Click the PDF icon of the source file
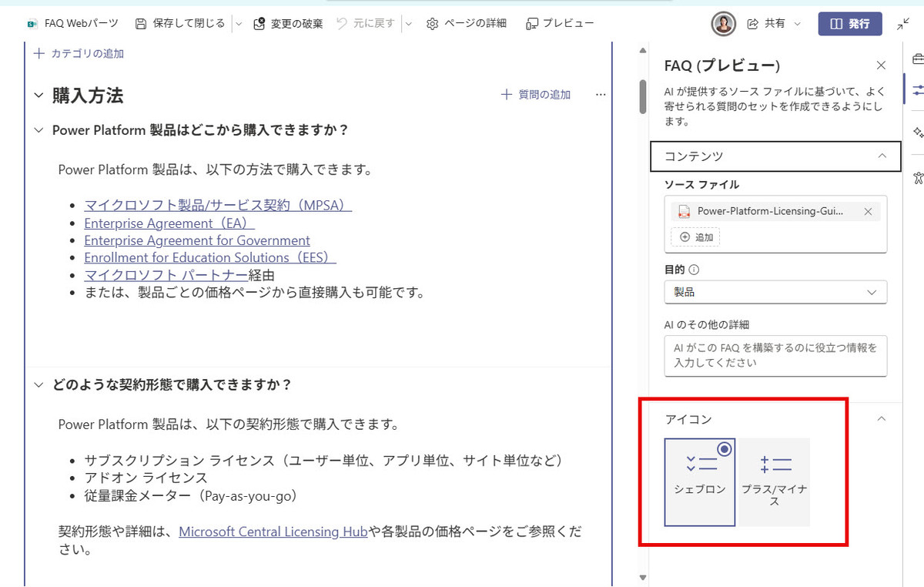The image size is (924, 587). [684, 211]
